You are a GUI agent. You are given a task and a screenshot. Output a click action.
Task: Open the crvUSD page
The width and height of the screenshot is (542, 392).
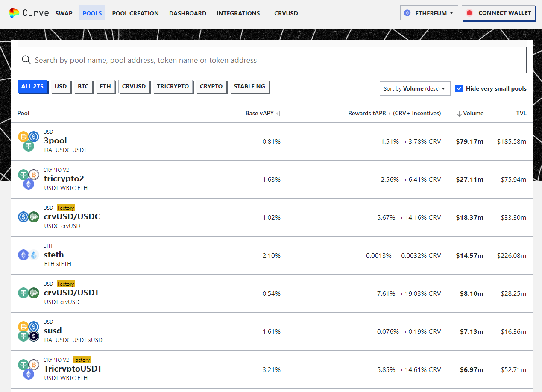pos(286,13)
